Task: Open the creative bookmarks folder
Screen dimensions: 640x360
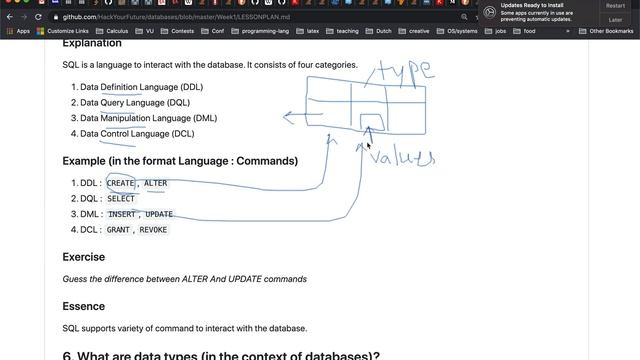Action: [414, 31]
